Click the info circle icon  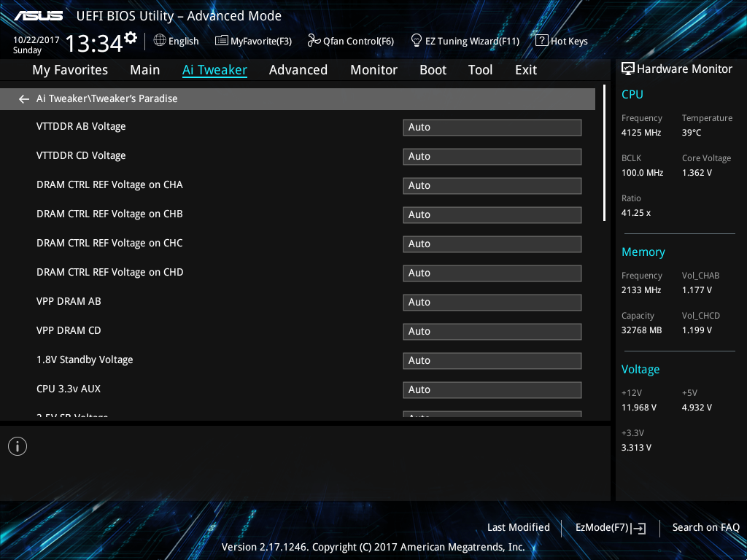point(18,446)
